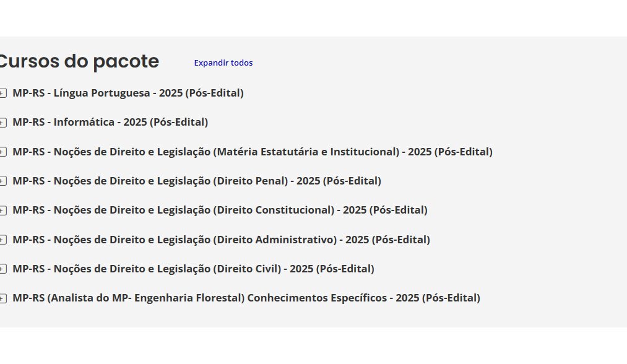The height and width of the screenshot is (364, 627).
Task: Select the Matéria Estatutária e Institucional course title
Action: coord(253,152)
